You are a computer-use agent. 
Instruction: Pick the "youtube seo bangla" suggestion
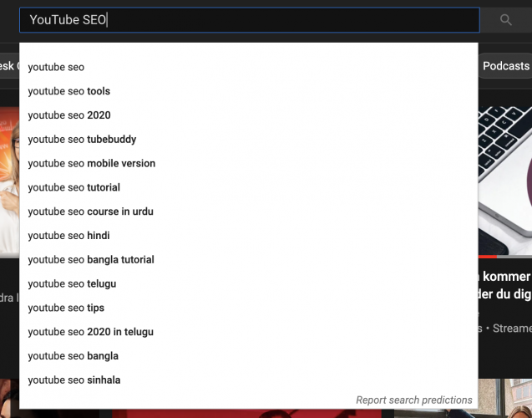[x=249, y=356]
